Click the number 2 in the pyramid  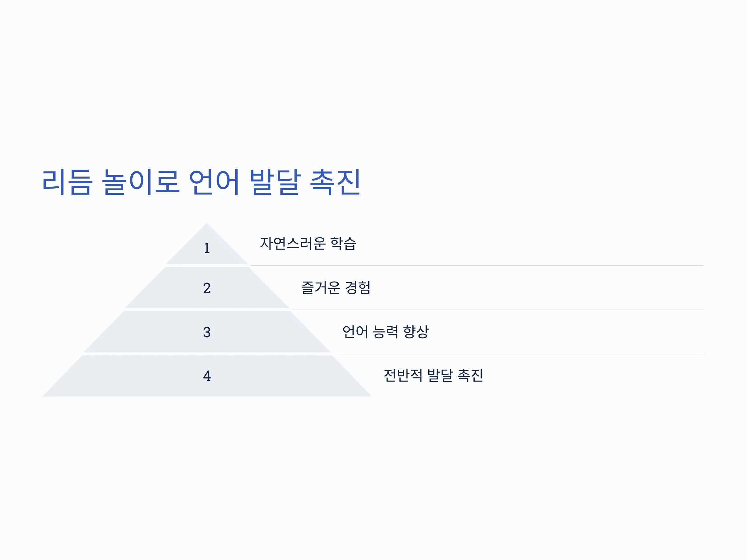[x=207, y=288]
